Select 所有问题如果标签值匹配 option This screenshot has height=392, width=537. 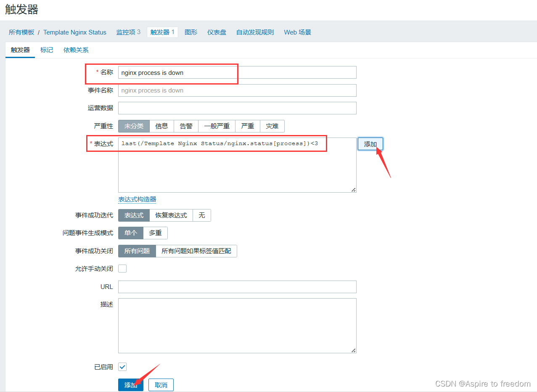click(x=196, y=251)
